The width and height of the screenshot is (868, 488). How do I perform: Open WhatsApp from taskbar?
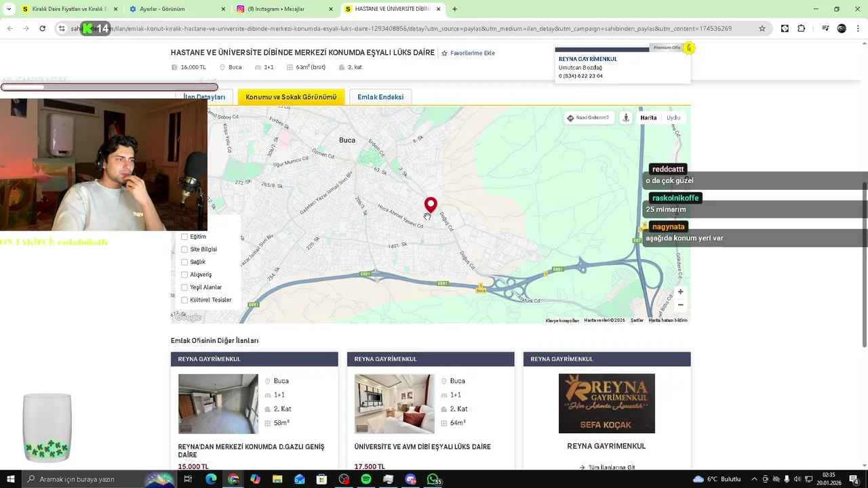tap(433, 479)
